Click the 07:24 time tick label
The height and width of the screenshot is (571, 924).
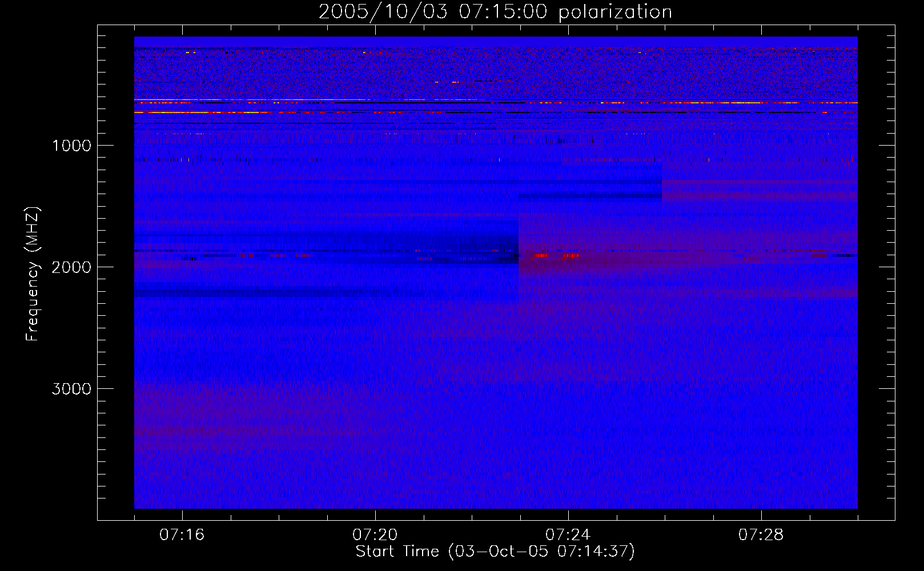[x=568, y=535]
